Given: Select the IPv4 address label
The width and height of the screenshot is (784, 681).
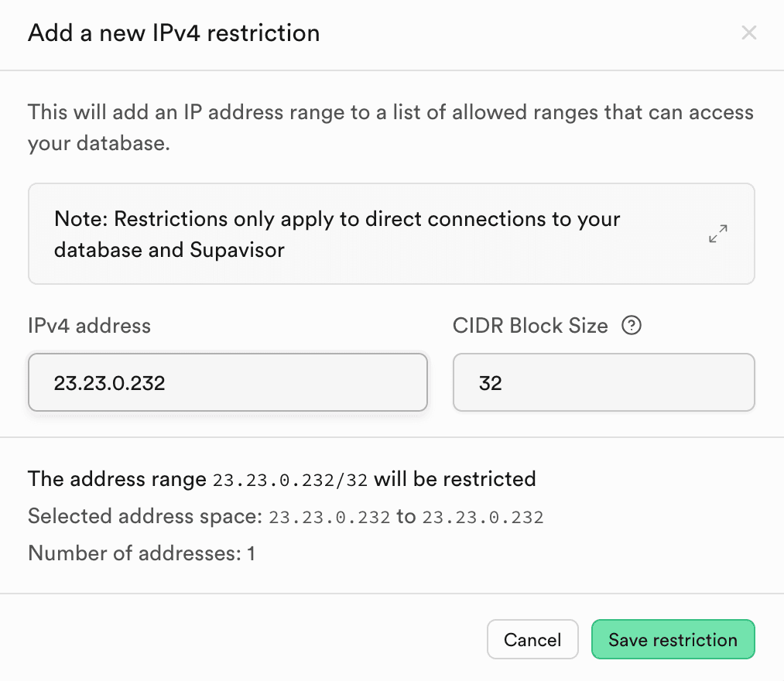Looking at the screenshot, I should (89, 326).
